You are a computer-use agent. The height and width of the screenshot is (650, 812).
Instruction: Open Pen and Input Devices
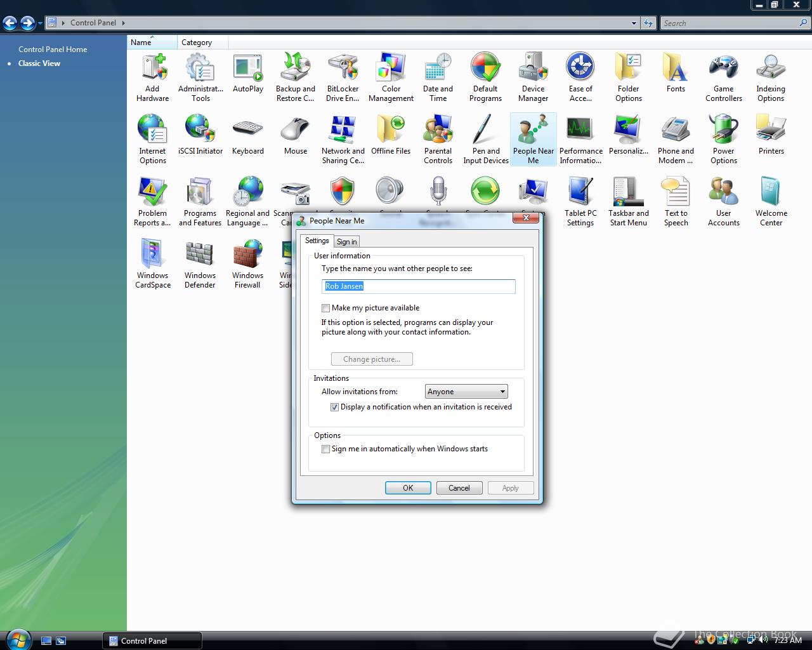(486, 140)
